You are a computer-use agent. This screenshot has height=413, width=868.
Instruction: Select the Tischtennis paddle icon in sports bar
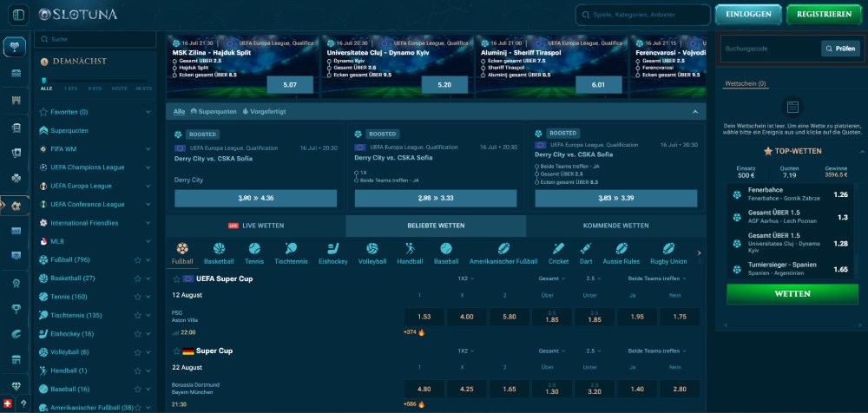[291, 248]
